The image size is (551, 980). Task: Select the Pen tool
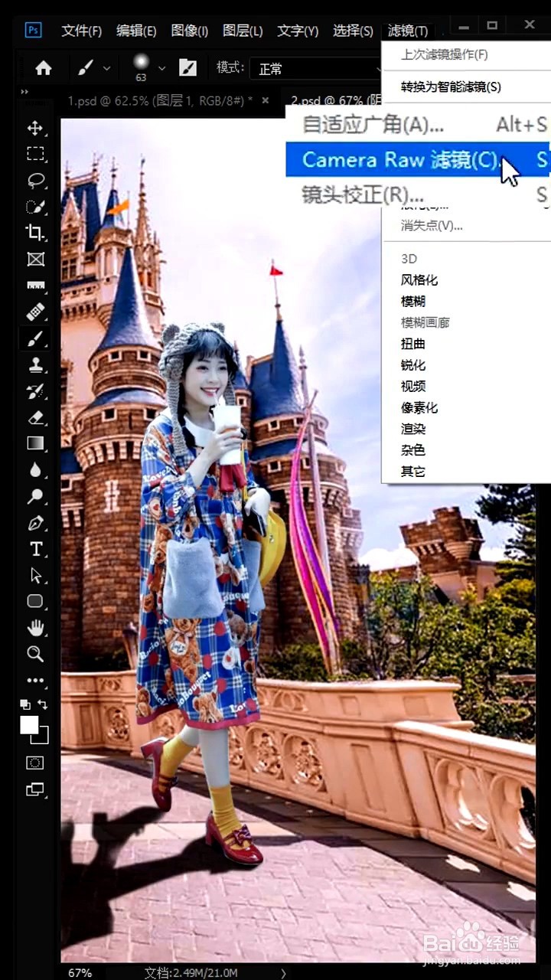(x=35, y=523)
